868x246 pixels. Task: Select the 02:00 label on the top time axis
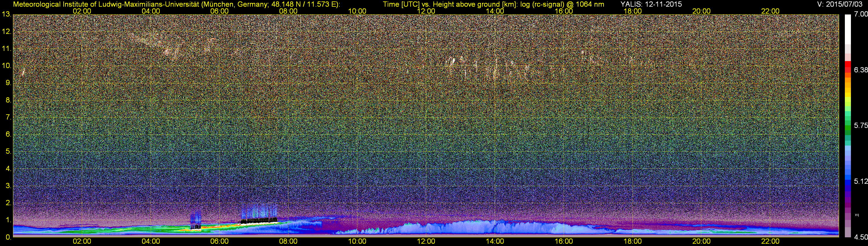pyautogui.click(x=82, y=11)
